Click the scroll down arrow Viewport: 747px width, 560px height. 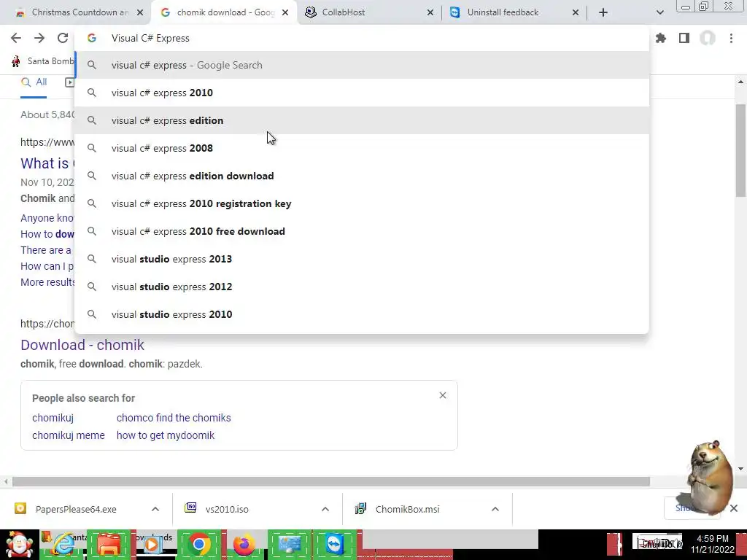(x=740, y=469)
